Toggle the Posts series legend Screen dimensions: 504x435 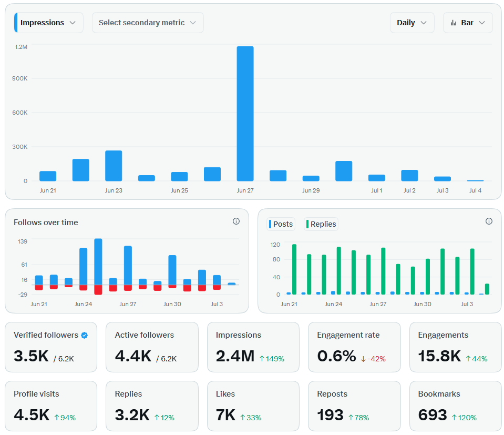click(x=281, y=224)
